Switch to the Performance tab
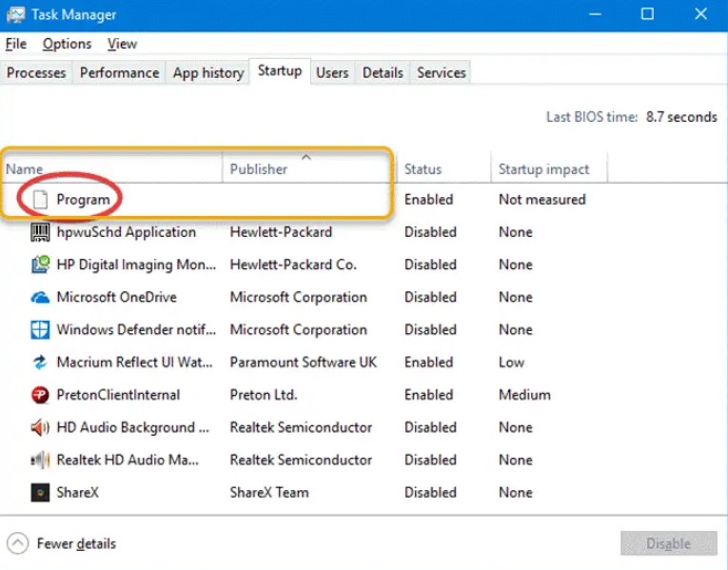 coord(119,73)
